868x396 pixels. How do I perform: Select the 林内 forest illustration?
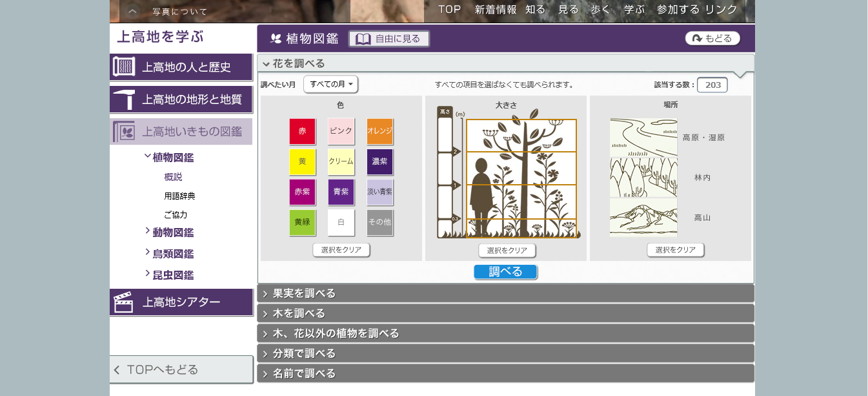643,177
